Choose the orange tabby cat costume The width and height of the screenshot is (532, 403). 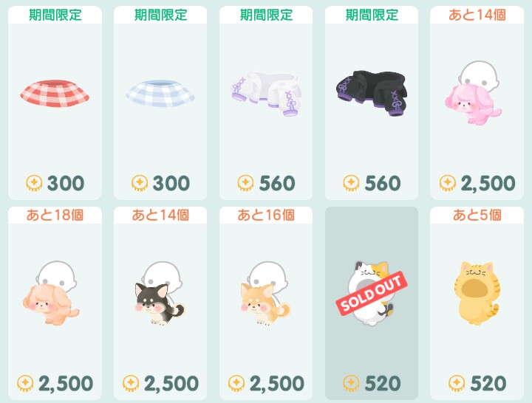(477, 294)
